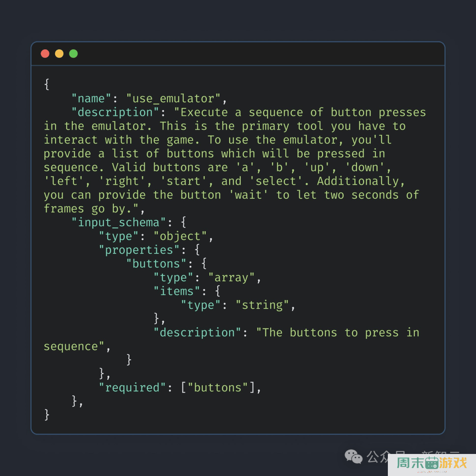Click the "name" key in the JSON
Image resolution: width=476 pixels, height=476 pixels.
[91, 98]
